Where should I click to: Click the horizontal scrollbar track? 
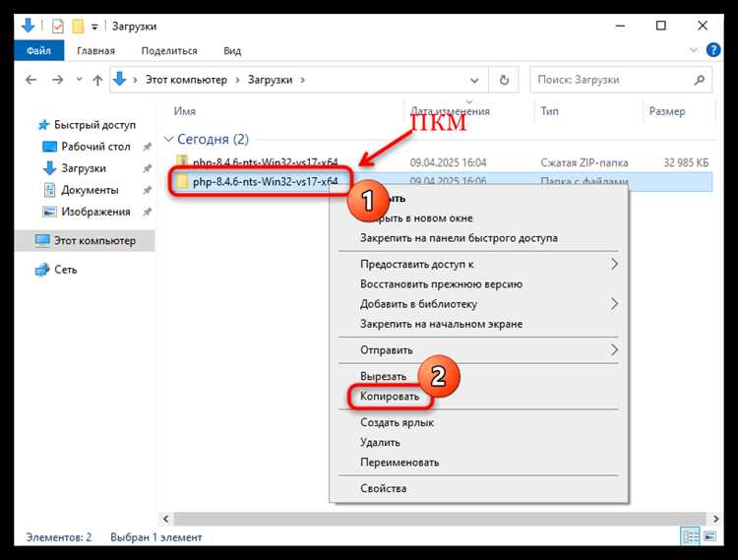(x=440, y=519)
